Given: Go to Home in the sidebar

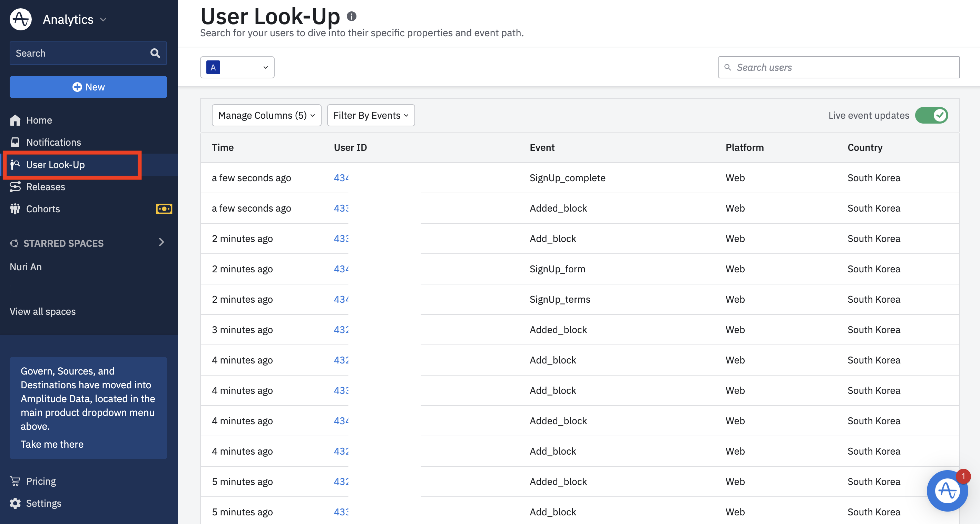Looking at the screenshot, I should [39, 120].
